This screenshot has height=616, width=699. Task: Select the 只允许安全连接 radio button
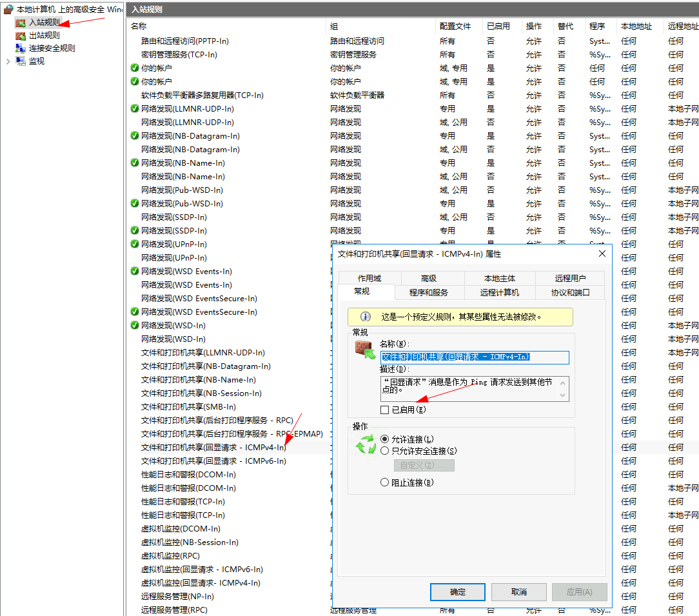pyautogui.click(x=385, y=451)
